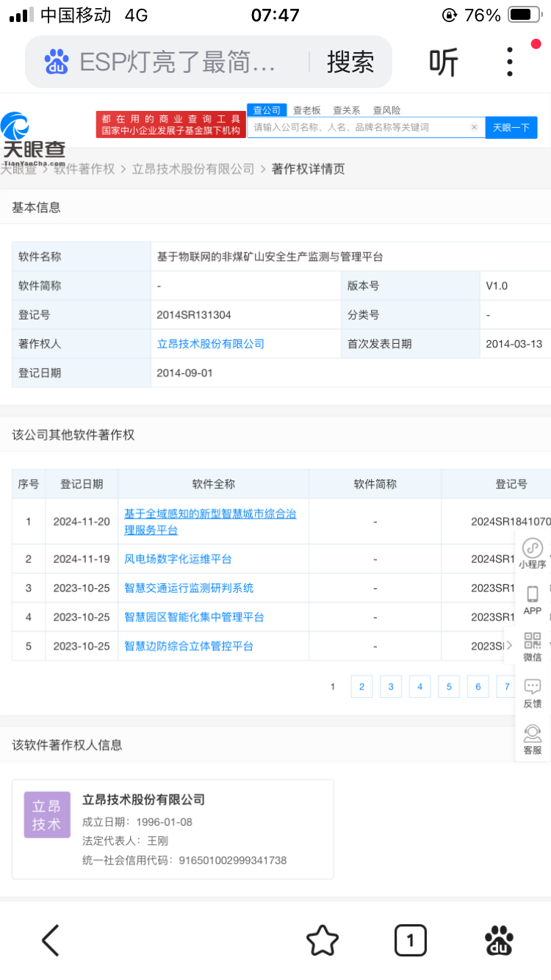Tap the 听 listen button
The width and height of the screenshot is (551, 980).
coord(444,62)
